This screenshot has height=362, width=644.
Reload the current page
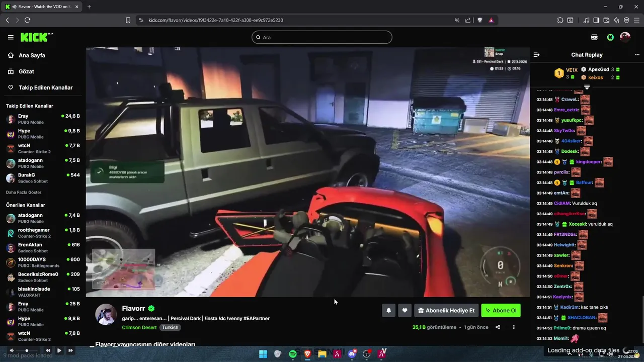tap(27, 20)
